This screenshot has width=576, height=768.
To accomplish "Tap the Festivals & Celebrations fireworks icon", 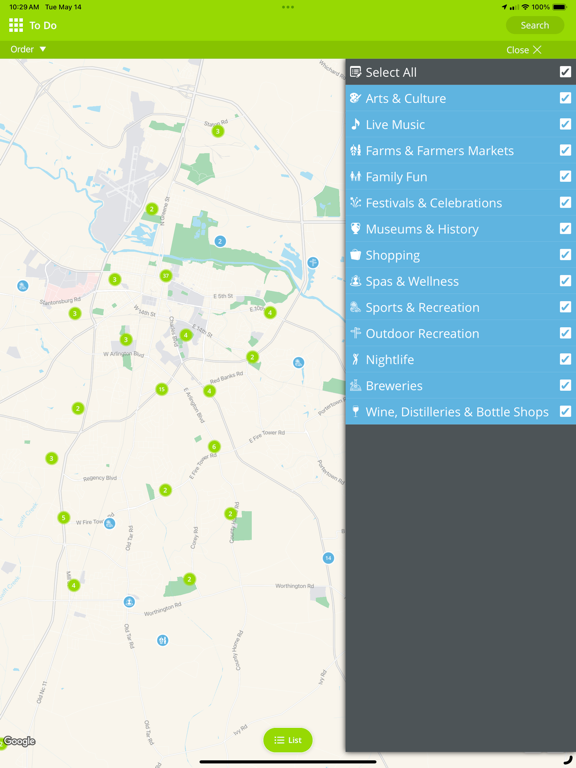I will [356, 202].
